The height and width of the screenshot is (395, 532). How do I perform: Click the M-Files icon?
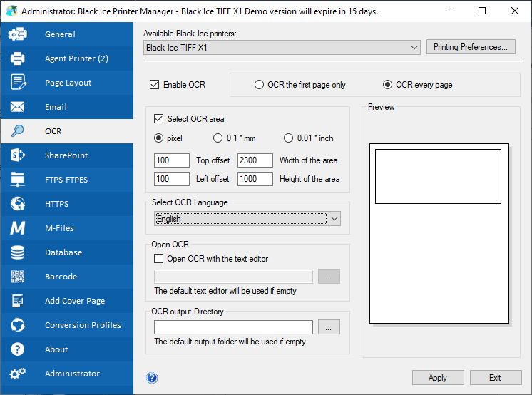coord(18,228)
